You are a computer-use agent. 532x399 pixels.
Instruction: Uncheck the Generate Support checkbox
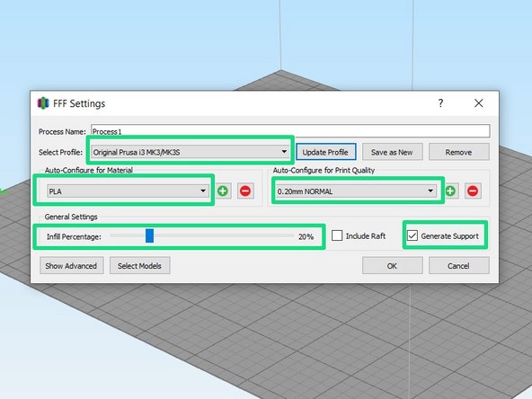tap(412, 235)
